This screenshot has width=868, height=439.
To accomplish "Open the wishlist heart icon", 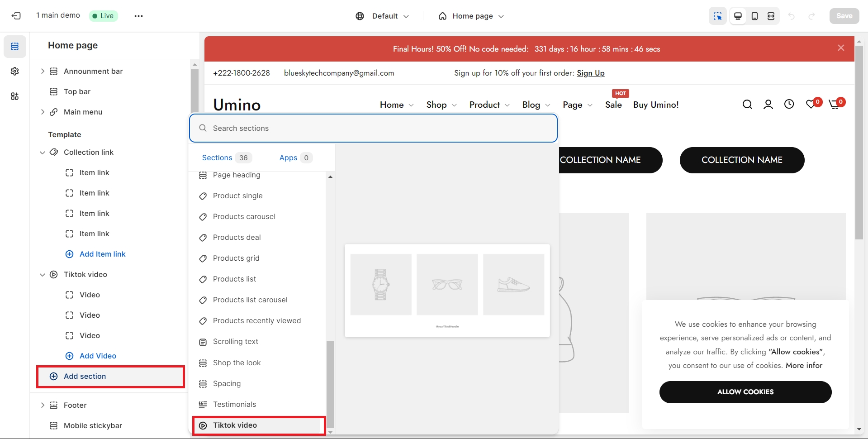I will coord(811,105).
